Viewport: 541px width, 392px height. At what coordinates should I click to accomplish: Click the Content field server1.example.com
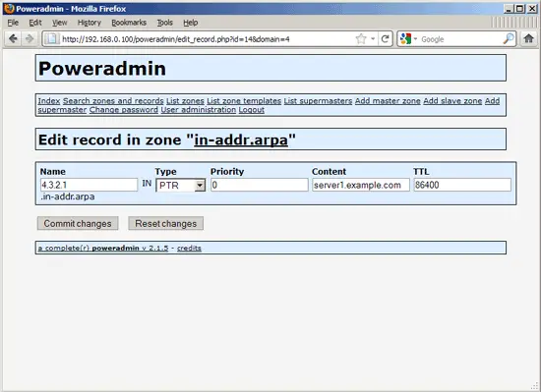pyautogui.click(x=361, y=185)
